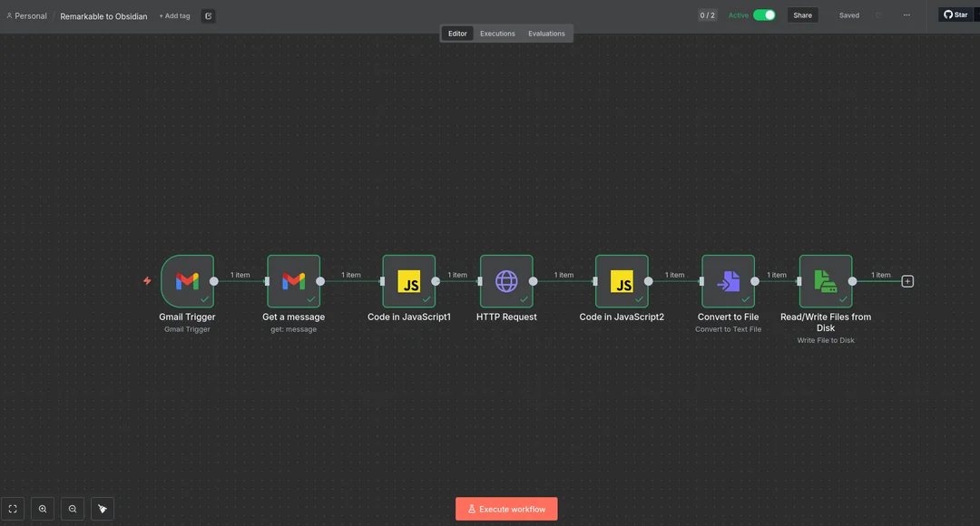
Task: Click the Gmail Trigger output connector dot
Action: tap(214, 281)
